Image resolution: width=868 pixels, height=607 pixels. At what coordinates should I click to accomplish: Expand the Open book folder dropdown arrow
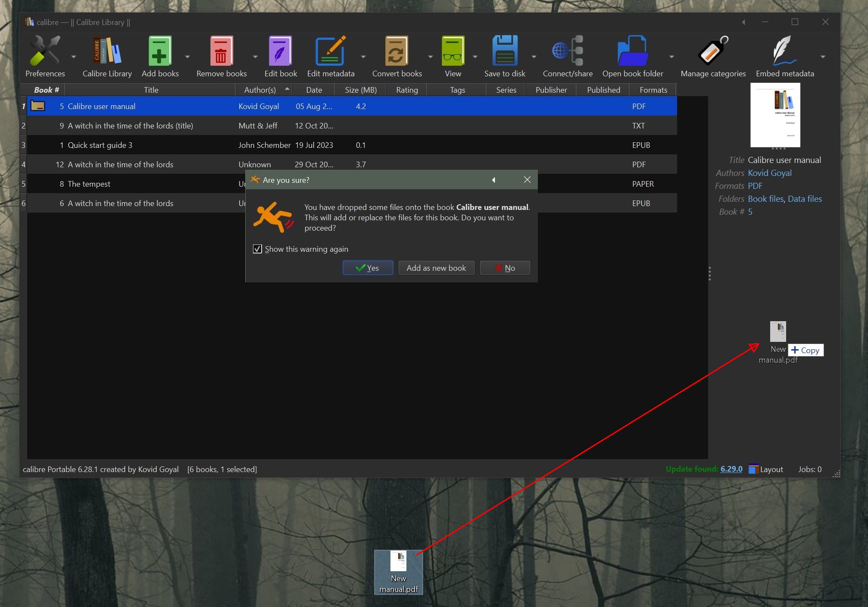point(671,56)
